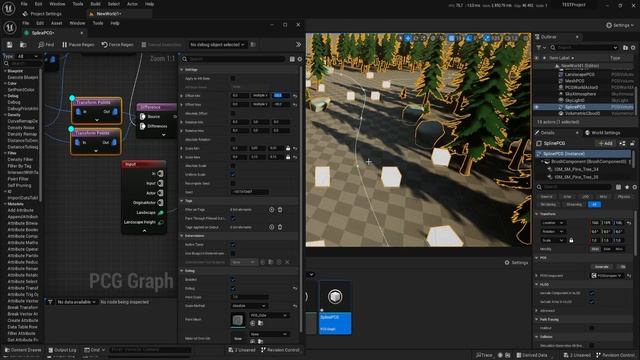Open the Scale Method dropdown

[249, 306]
